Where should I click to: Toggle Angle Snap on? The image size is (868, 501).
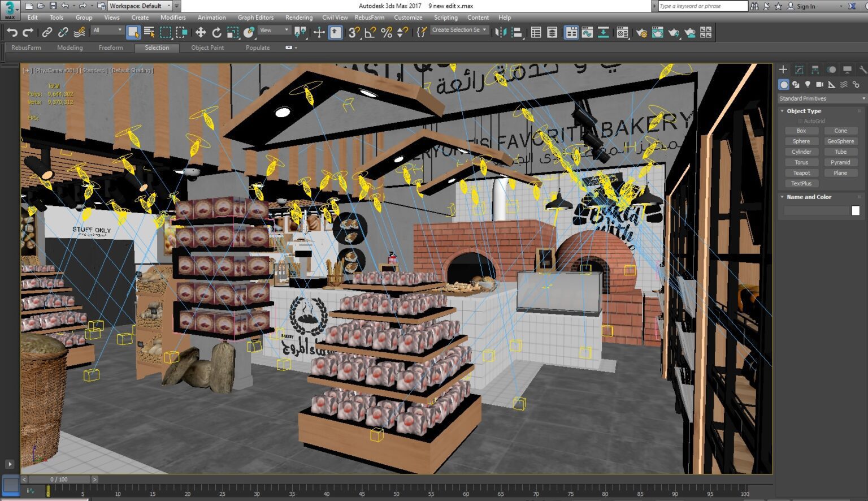click(368, 32)
